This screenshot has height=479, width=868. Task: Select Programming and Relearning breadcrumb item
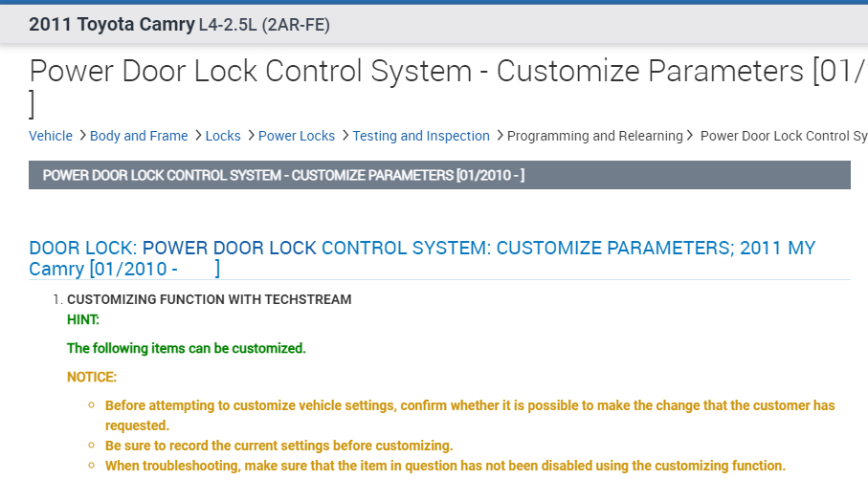tap(594, 136)
